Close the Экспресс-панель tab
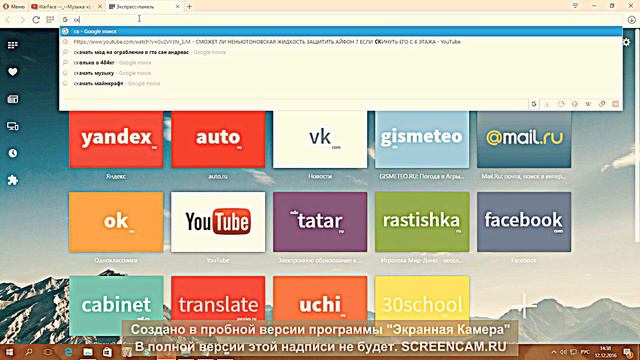 (x=178, y=7)
